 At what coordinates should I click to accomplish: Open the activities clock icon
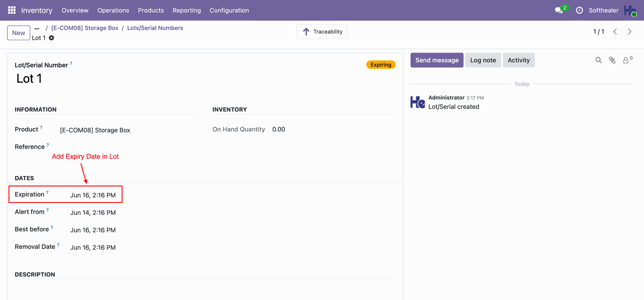(x=579, y=10)
